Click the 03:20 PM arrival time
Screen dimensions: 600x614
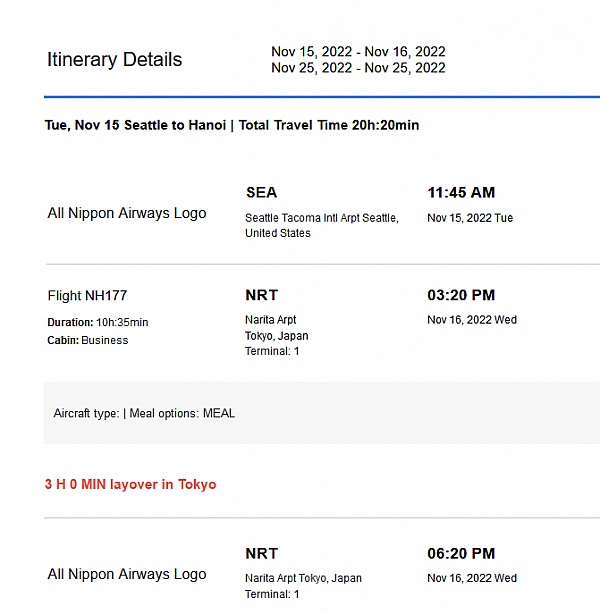(x=461, y=295)
